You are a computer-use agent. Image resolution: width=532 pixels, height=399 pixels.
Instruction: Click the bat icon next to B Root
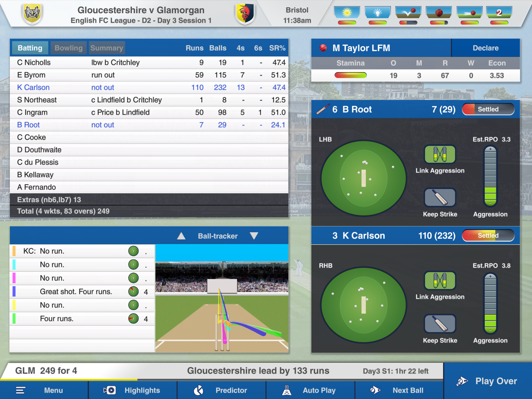click(x=323, y=109)
